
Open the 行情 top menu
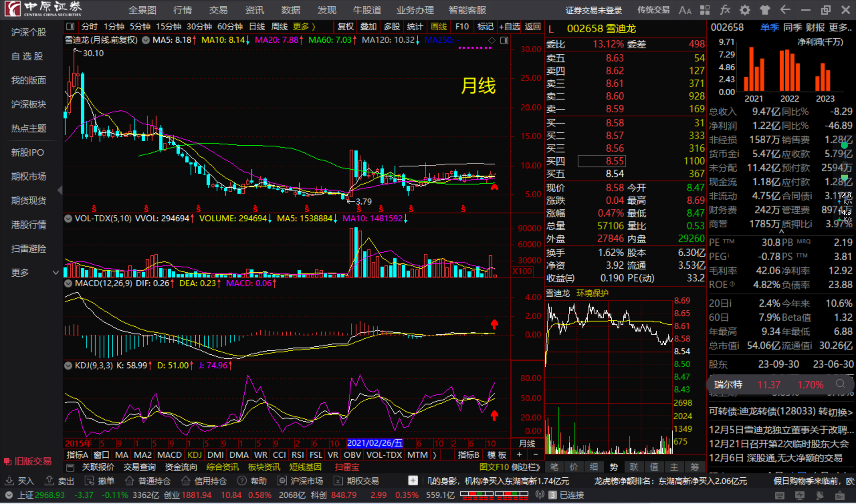coord(182,10)
